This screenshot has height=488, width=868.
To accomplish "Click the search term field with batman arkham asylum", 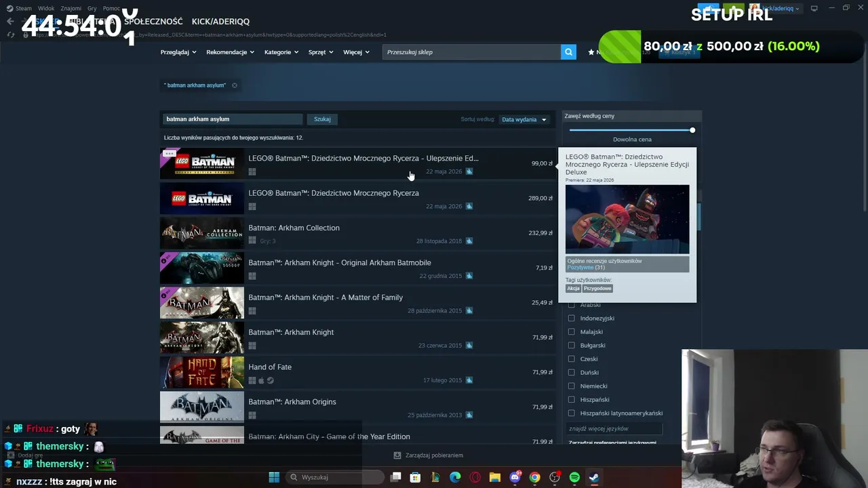I will pyautogui.click(x=233, y=119).
